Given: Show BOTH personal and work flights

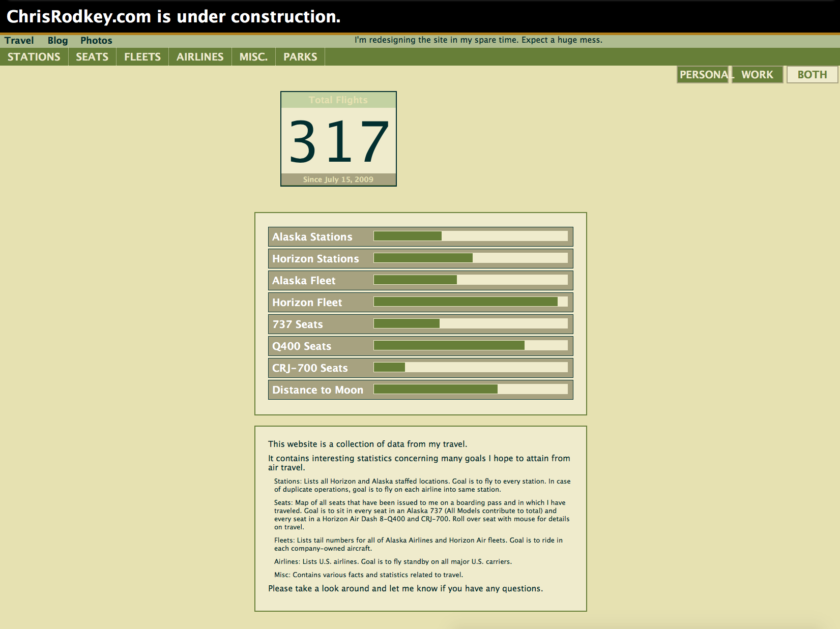Looking at the screenshot, I should [812, 75].
